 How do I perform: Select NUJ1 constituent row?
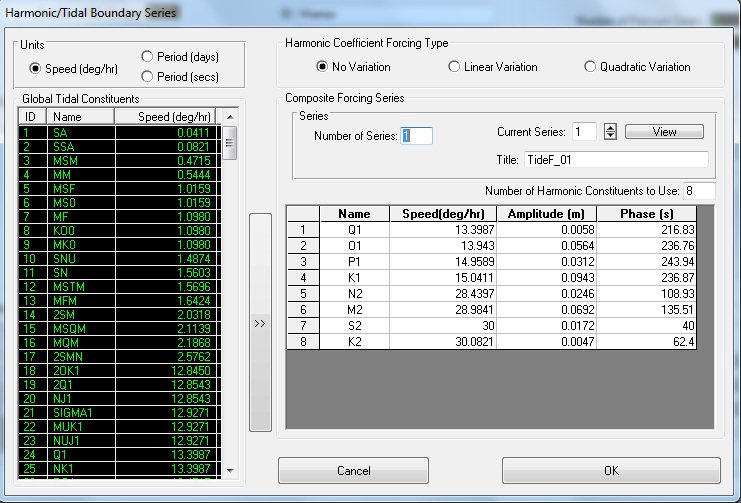[119, 441]
